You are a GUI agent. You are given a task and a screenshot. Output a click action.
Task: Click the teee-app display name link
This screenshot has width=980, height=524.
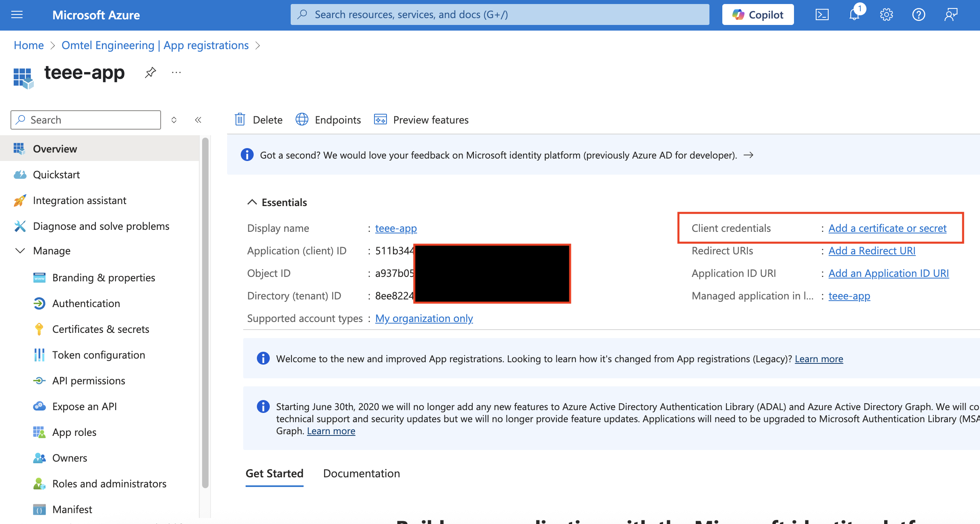[396, 228]
